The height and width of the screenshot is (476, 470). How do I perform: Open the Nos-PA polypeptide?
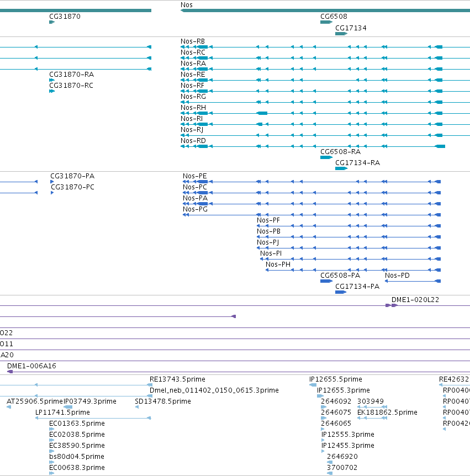pyautogui.click(x=195, y=198)
